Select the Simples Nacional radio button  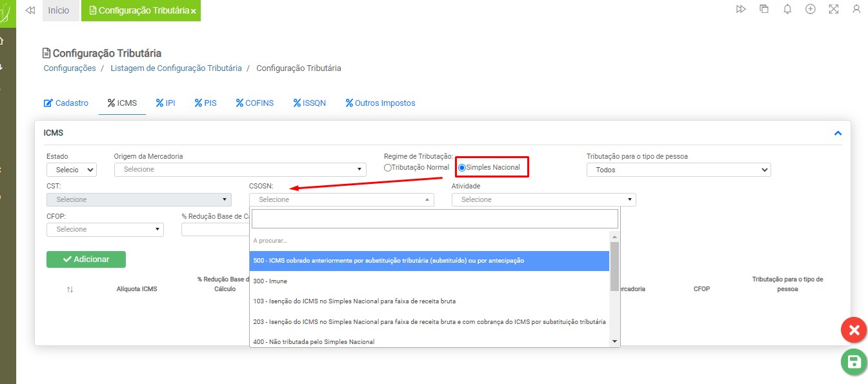pyautogui.click(x=462, y=168)
